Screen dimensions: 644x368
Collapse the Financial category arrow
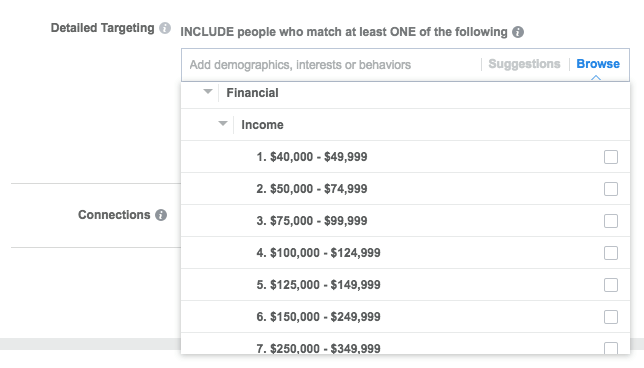(208, 92)
